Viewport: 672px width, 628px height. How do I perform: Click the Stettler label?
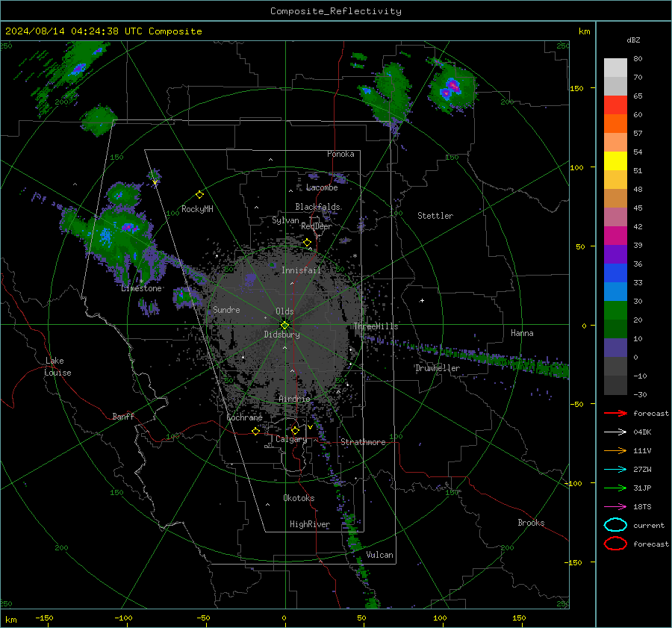pos(435,216)
